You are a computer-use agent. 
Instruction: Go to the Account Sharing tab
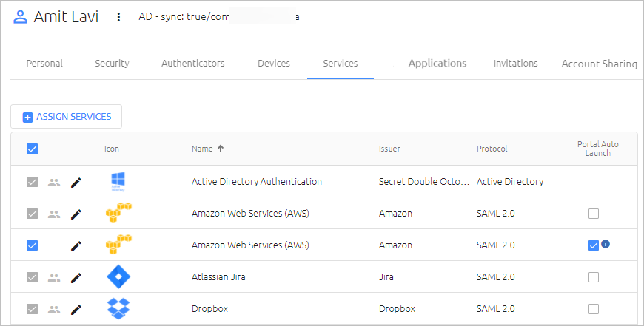600,64
